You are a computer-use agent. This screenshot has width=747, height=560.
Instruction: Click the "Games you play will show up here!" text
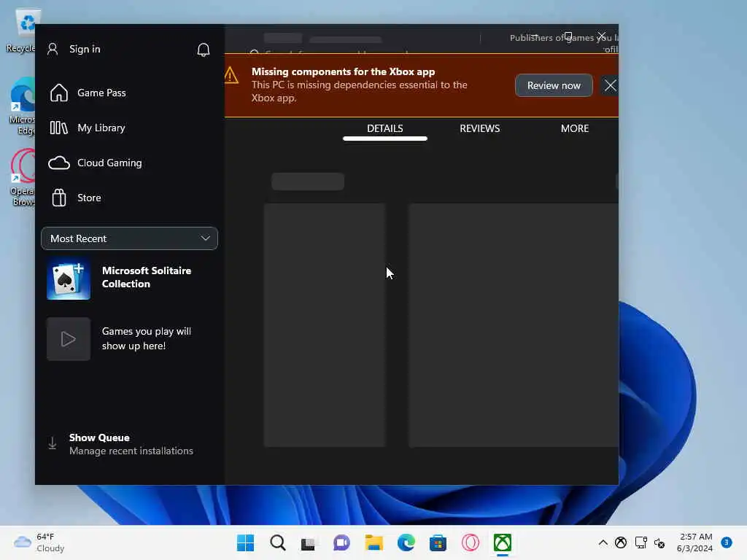coord(146,338)
